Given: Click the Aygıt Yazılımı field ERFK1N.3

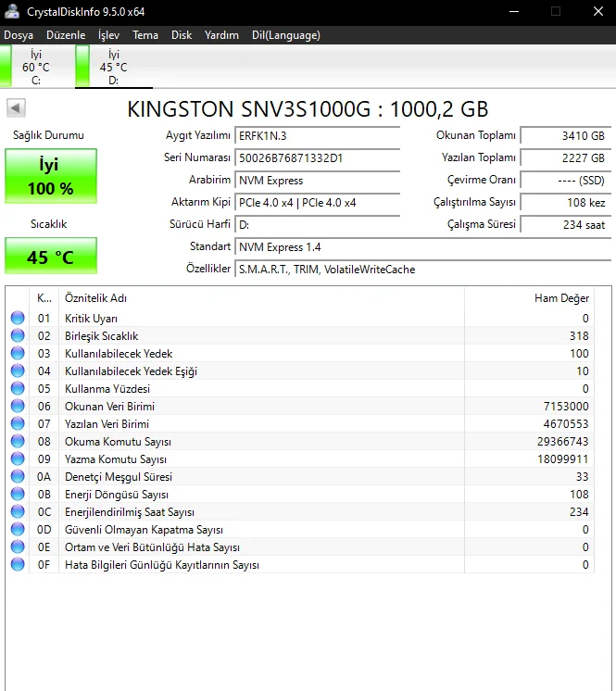Looking at the screenshot, I should click(x=317, y=136).
